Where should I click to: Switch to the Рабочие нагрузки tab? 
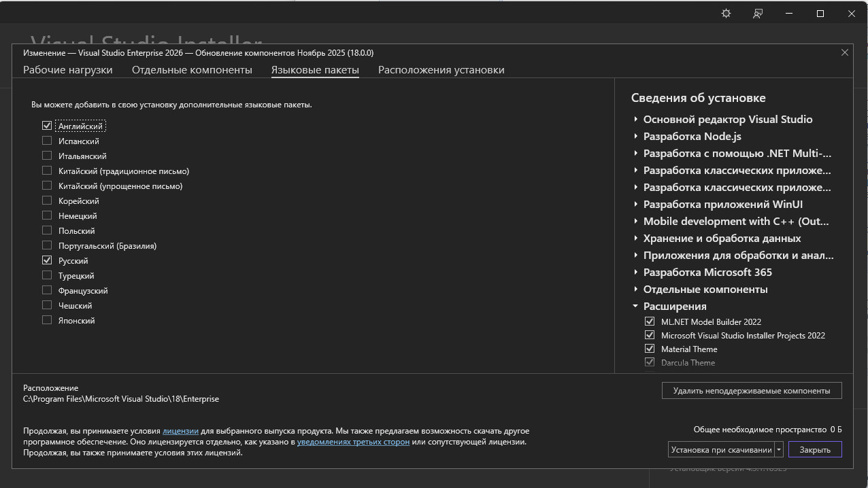point(68,70)
